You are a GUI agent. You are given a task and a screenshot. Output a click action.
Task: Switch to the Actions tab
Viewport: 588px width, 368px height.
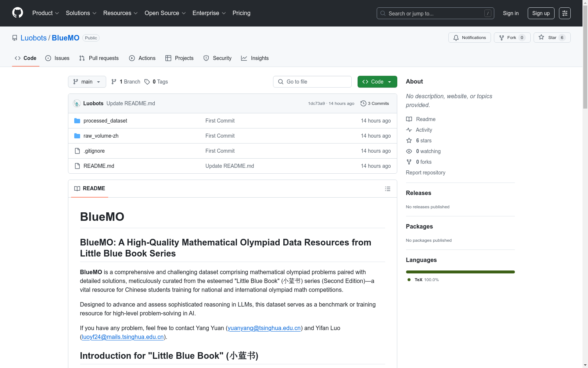pyautogui.click(x=142, y=58)
